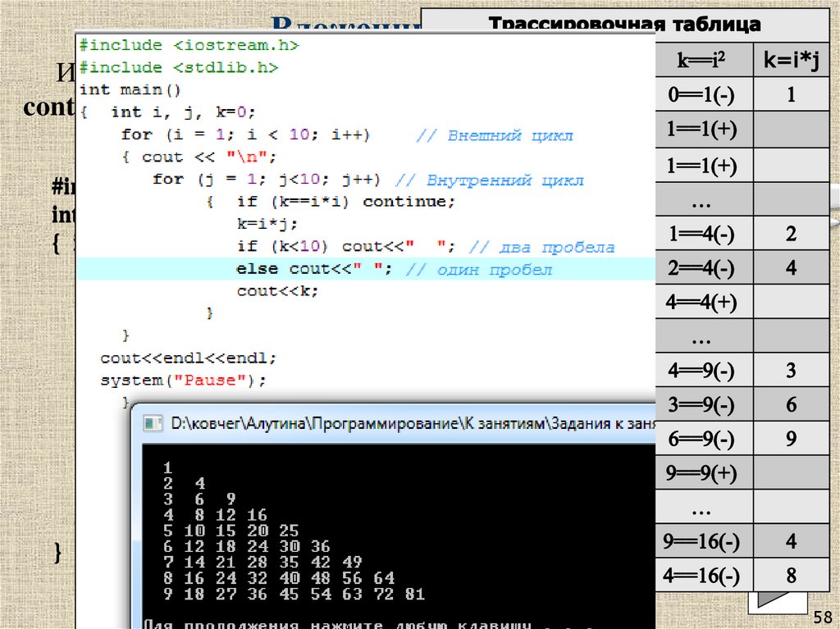The width and height of the screenshot is (840, 629).
Task: Click the 'Трассировочная таблица' table header
Action: pos(625,25)
